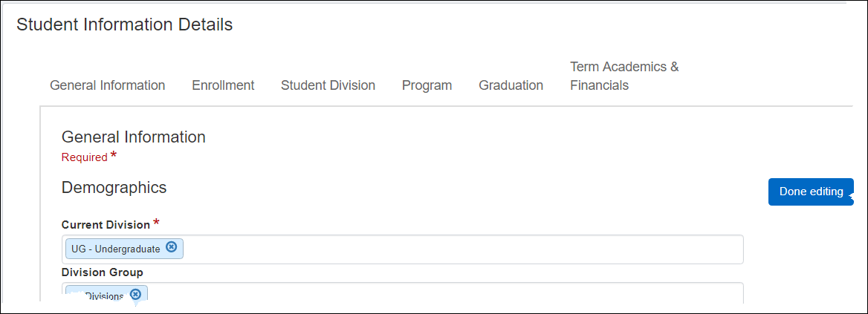
Task: Switch to the Enrollment tab
Action: [x=223, y=85]
